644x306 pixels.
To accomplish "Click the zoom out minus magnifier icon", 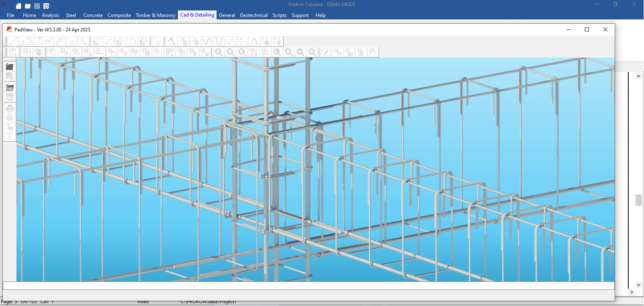I will [300, 52].
